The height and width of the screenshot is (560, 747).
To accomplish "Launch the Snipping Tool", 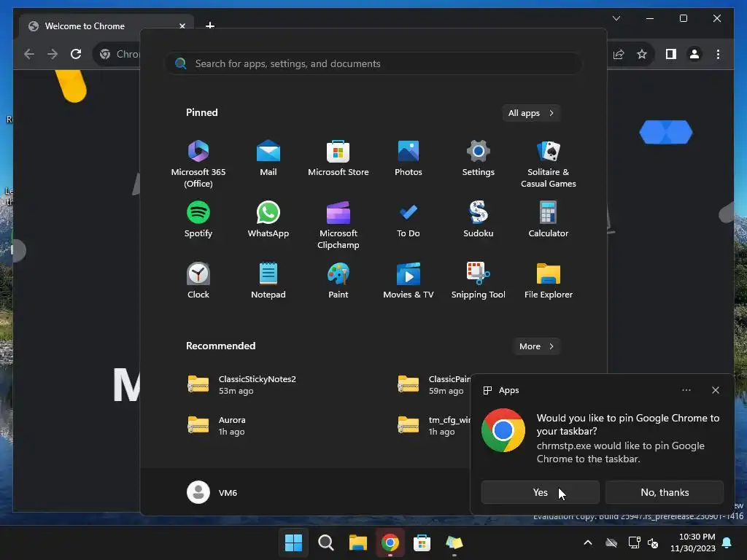I will tap(479, 281).
